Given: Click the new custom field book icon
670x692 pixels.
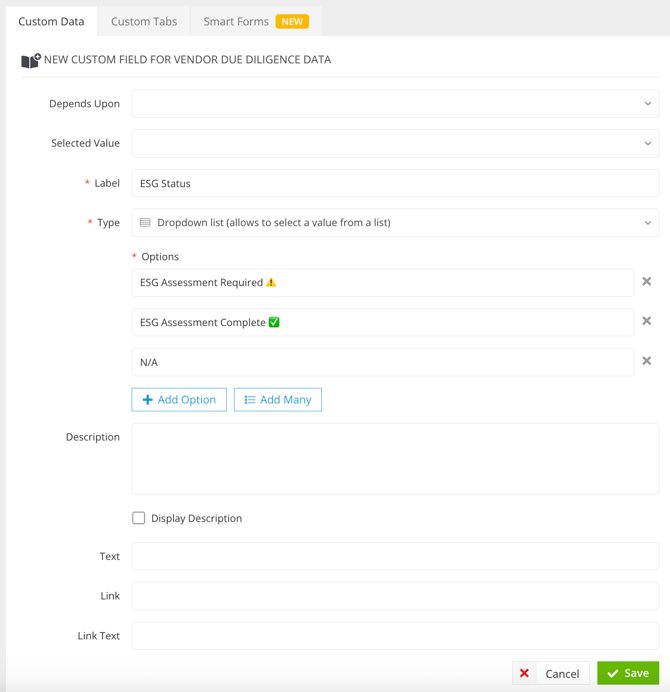Looking at the screenshot, I should coord(31,61).
